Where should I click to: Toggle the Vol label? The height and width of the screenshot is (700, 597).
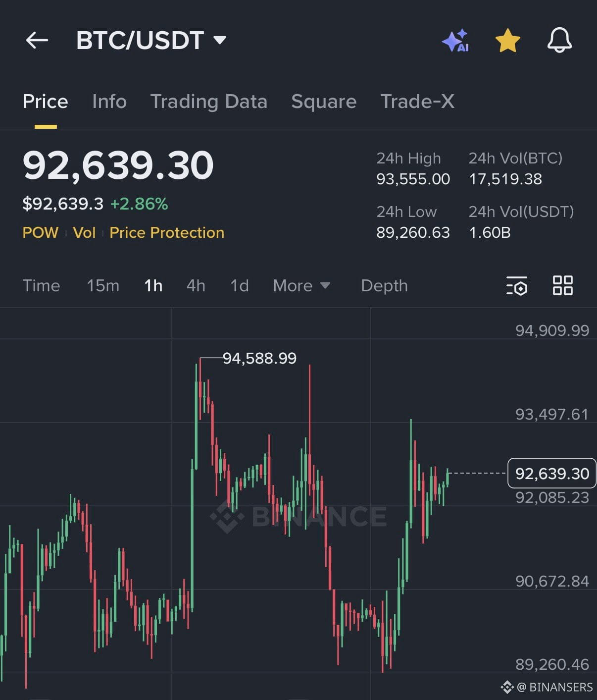pos(84,232)
